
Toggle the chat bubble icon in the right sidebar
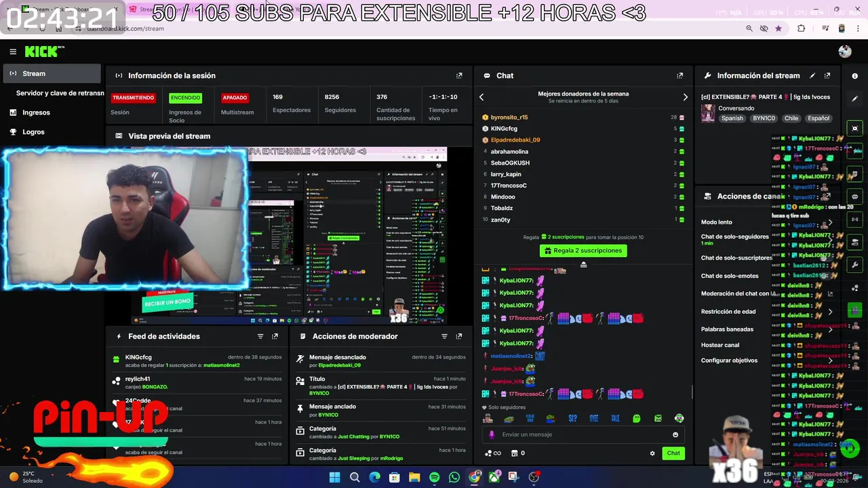pos(855,197)
